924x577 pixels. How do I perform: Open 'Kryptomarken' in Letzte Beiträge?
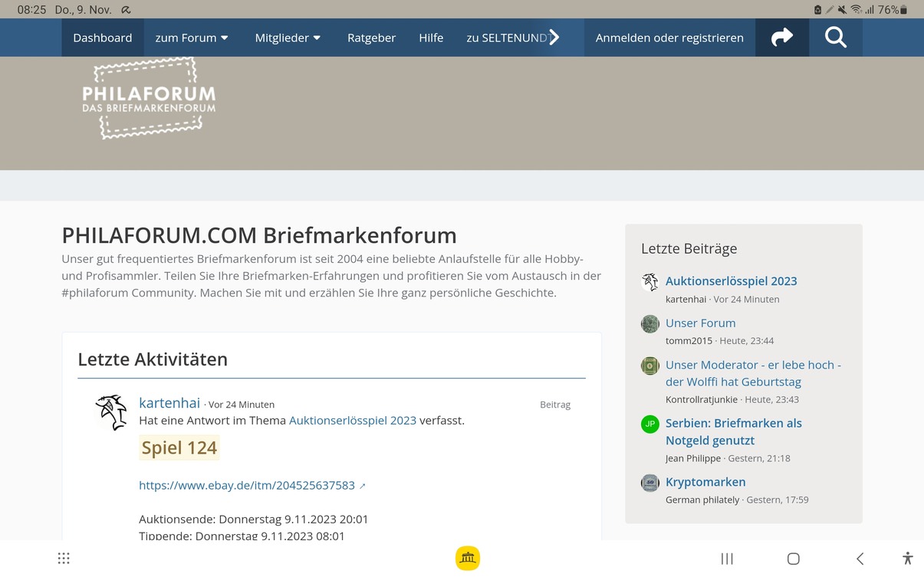tap(705, 482)
